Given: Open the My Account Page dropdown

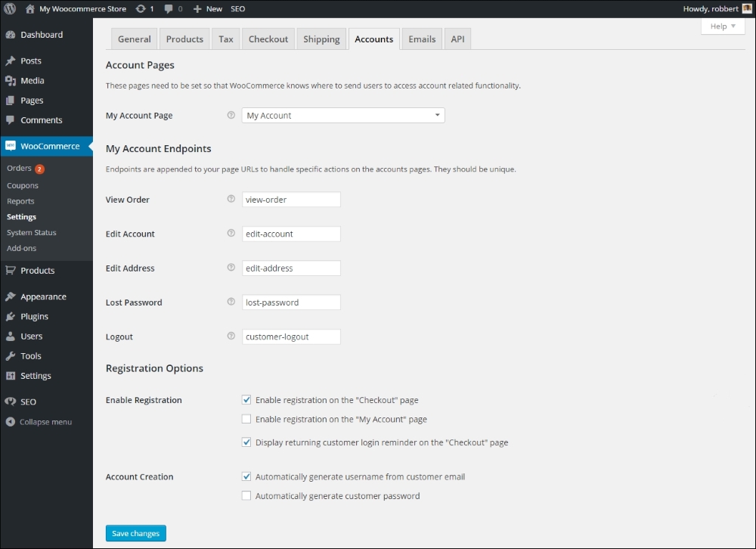Looking at the screenshot, I should [342, 115].
